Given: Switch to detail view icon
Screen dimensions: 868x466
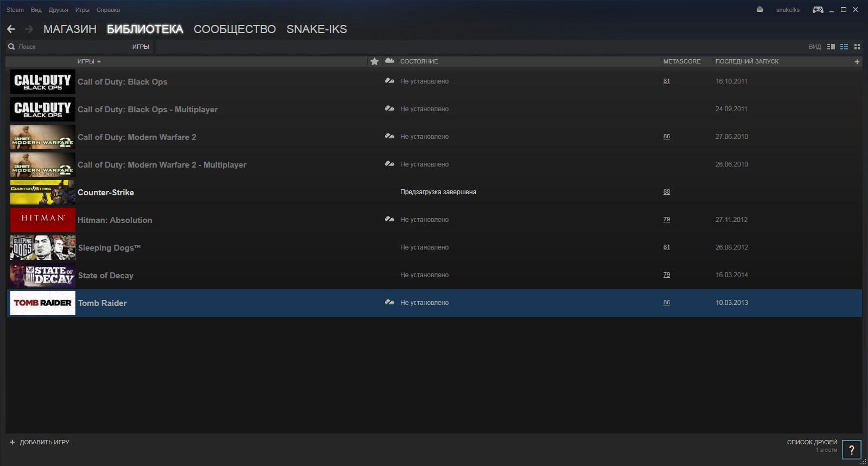Looking at the screenshot, I should point(831,47).
